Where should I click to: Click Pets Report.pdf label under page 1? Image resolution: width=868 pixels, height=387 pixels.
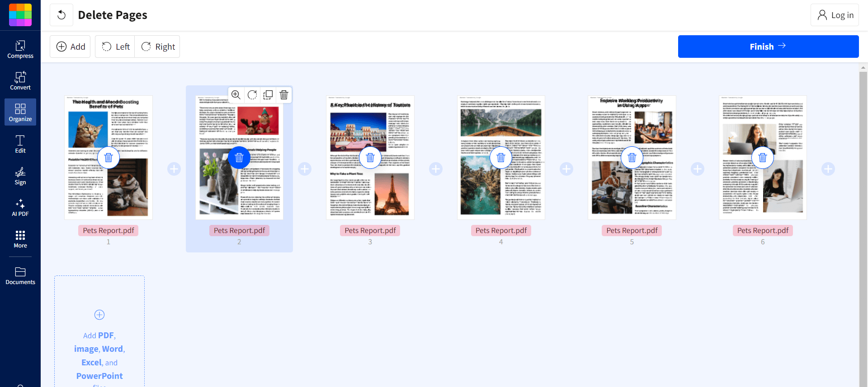(x=108, y=230)
